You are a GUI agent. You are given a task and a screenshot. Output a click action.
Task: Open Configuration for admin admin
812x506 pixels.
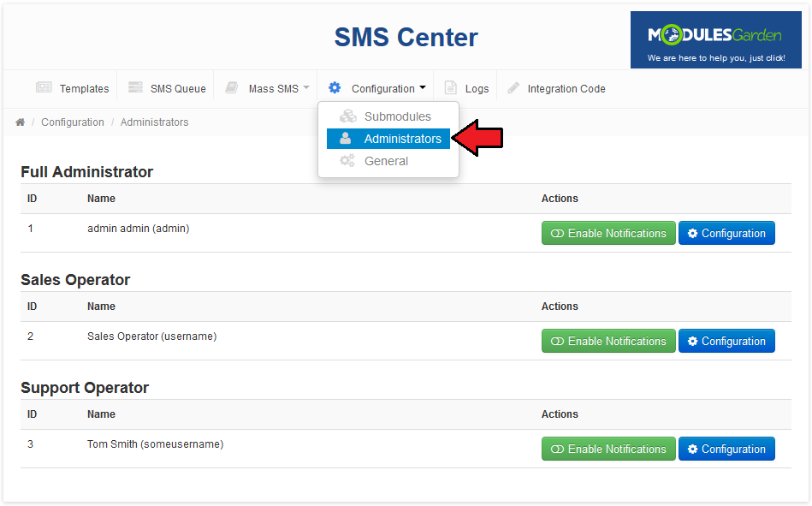point(726,233)
